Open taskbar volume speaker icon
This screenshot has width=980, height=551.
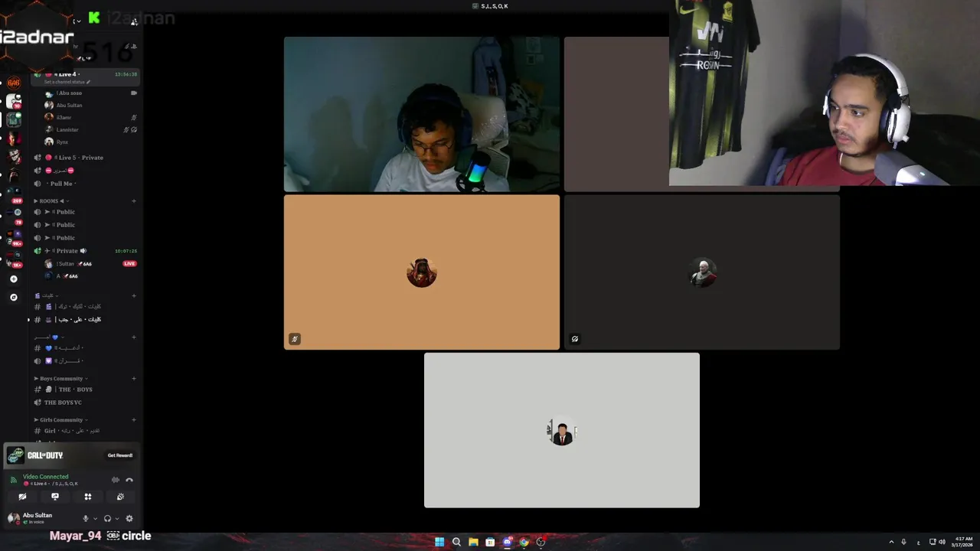click(x=942, y=542)
